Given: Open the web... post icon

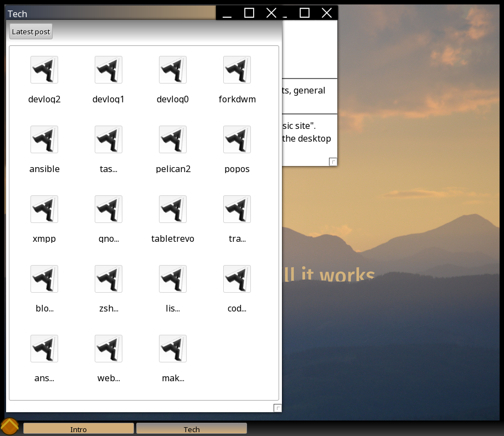Looking at the screenshot, I should click(109, 349).
